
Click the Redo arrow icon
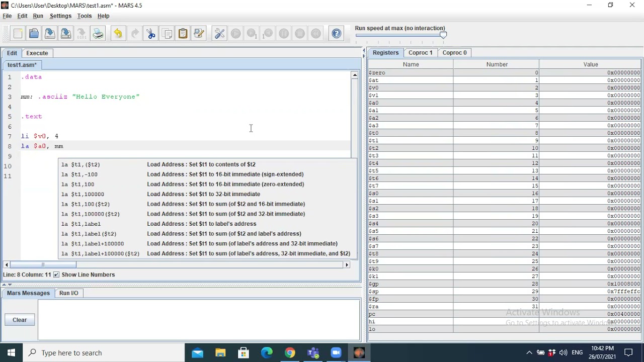tap(135, 34)
